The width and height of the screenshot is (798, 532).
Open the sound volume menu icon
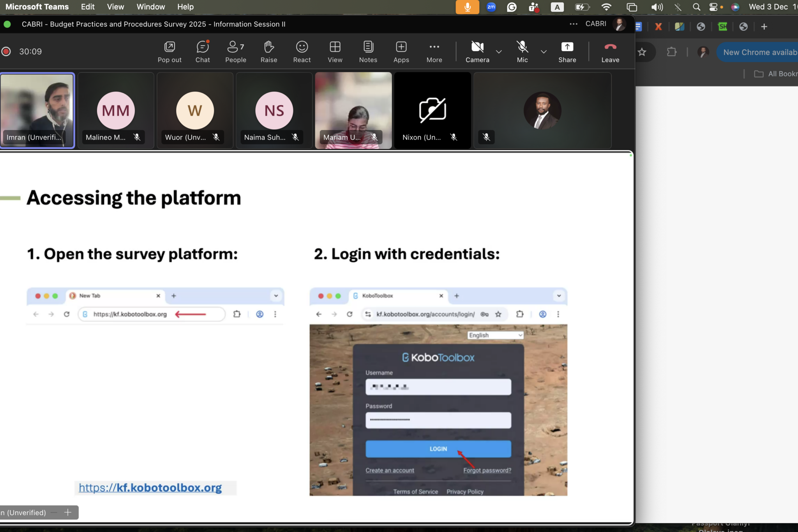coord(657,7)
